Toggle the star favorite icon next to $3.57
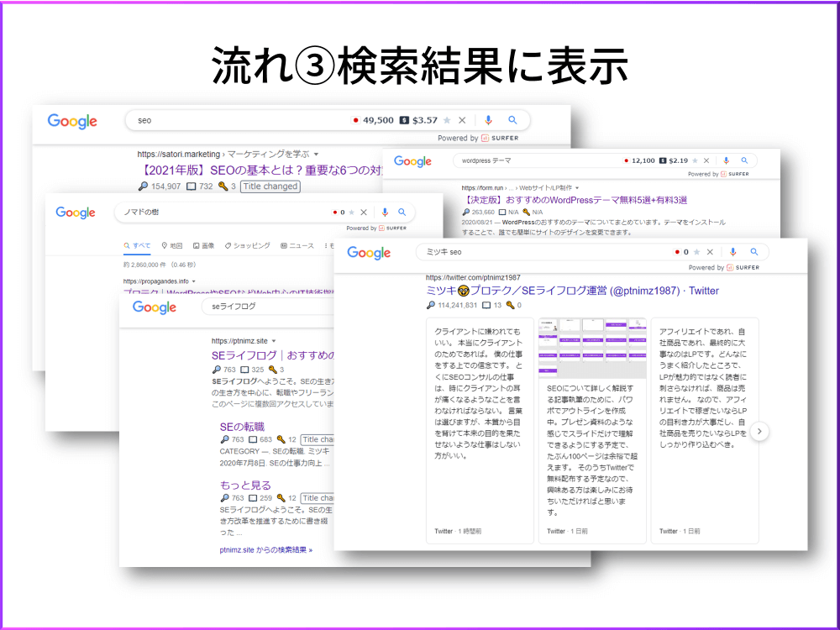 [x=447, y=120]
